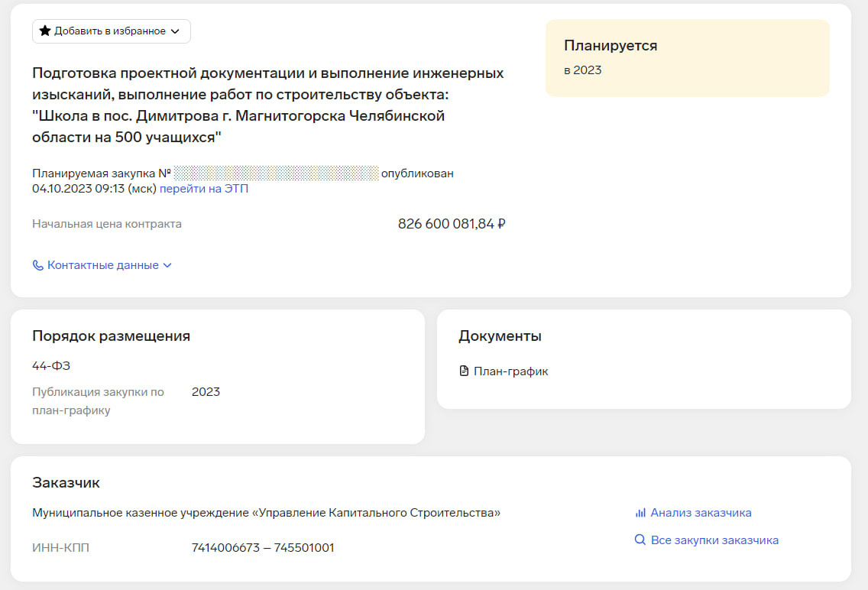This screenshot has height=590, width=868.
Task: Click the blurred planned purchase number
Action: (276, 173)
